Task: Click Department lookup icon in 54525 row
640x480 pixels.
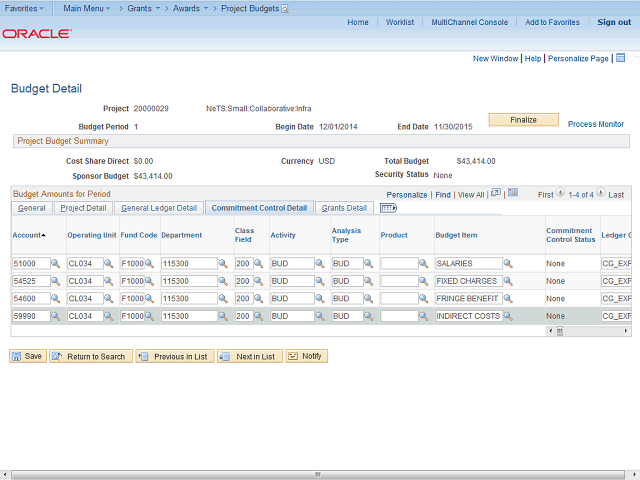Action: tap(222, 281)
